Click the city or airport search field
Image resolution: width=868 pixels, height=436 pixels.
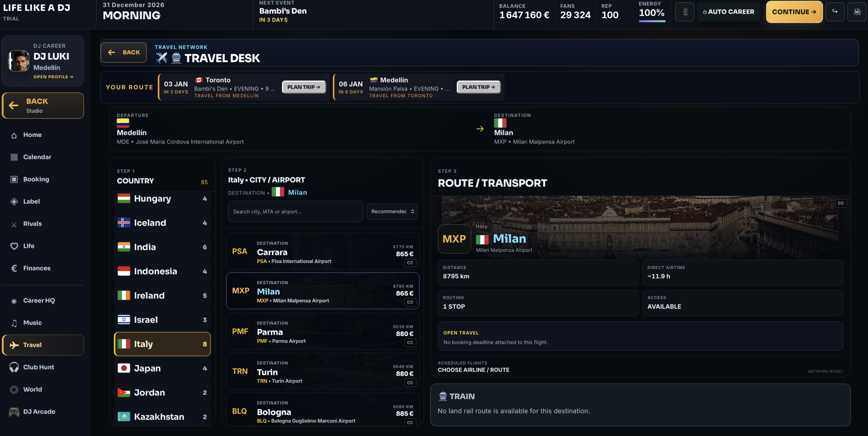(x=296, y=211)
